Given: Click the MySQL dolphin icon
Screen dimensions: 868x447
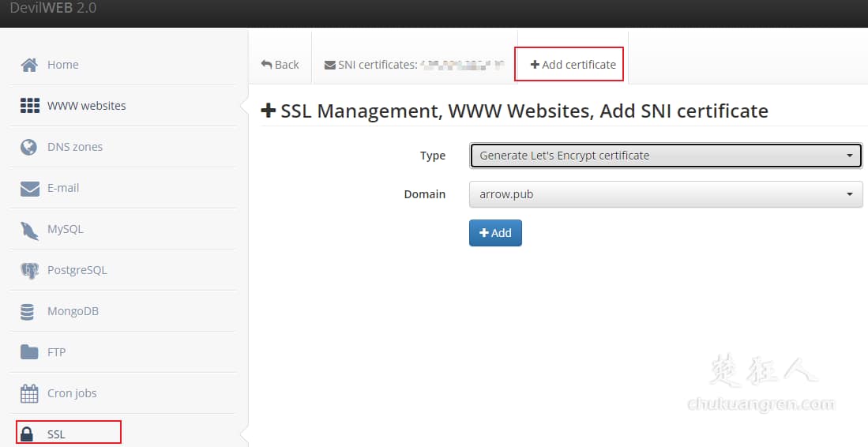Looking at the screenshot, I should tap(29, 230).
